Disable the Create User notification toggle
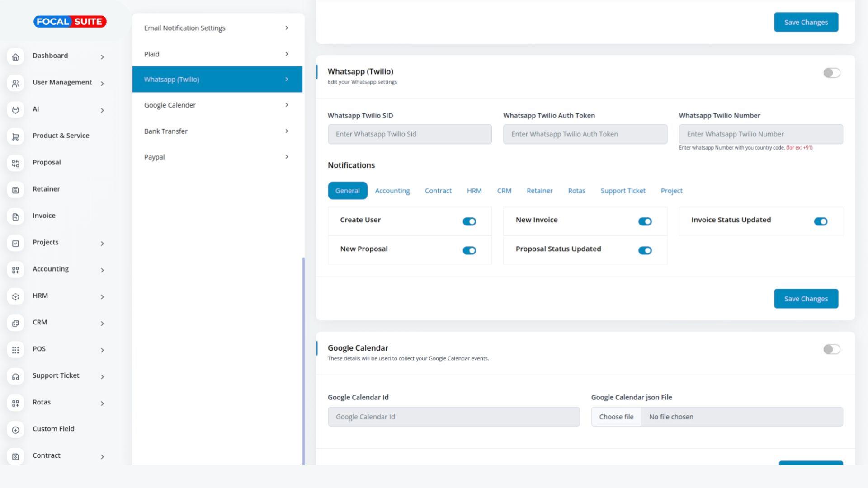This screenshot has width=868, height=488. [x=469, y=221]
